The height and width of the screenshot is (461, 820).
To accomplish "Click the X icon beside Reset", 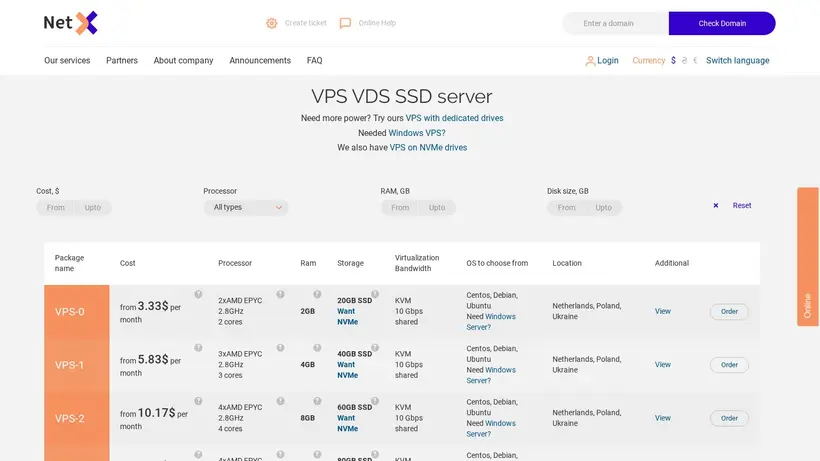I will (x=715, y=205).
